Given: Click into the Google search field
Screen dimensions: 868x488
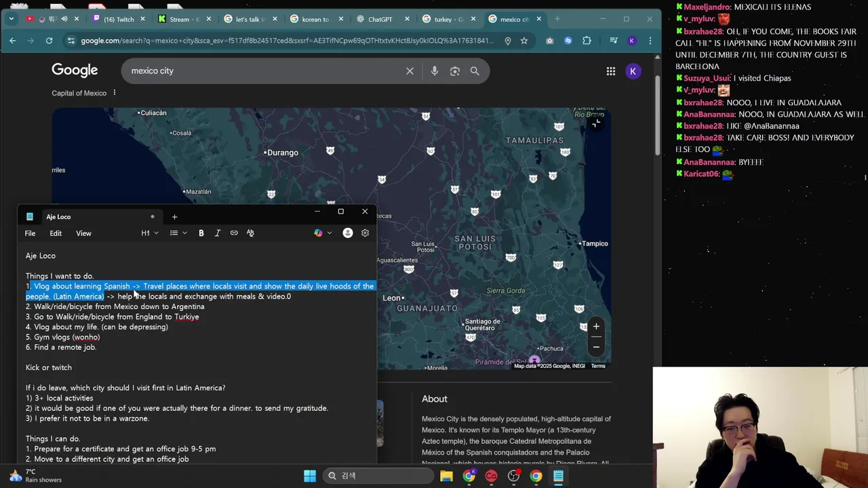Looking at the screenshot, I should click(264, 71).
